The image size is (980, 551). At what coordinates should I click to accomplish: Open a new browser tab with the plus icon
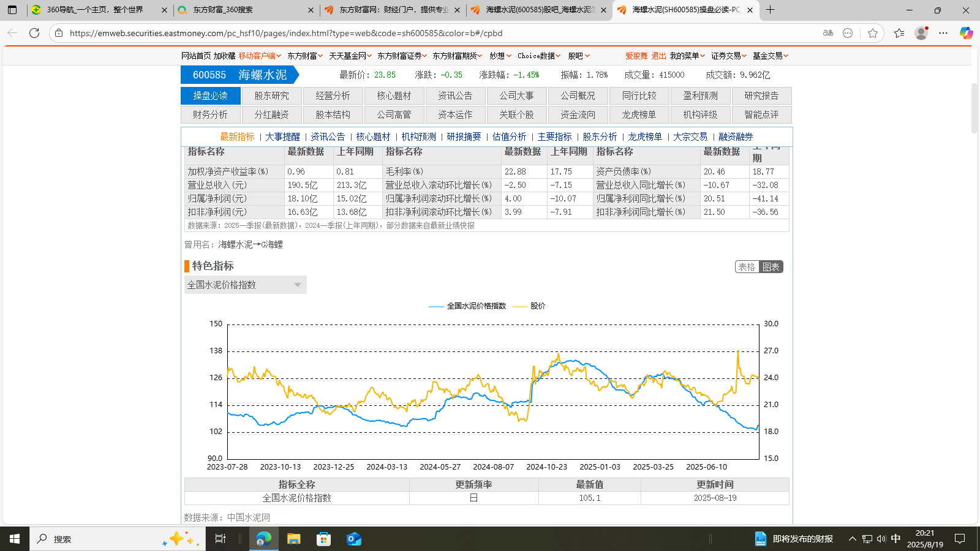coord(771,10)
